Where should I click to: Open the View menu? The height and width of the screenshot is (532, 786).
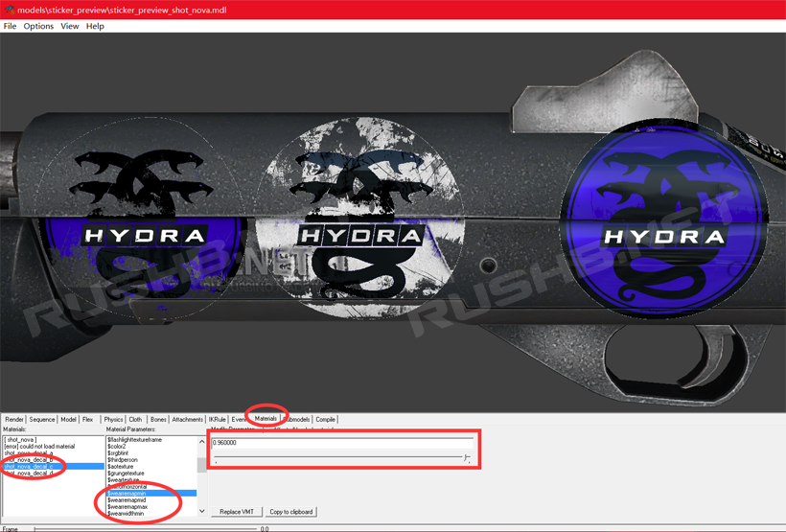click(70, 26)
